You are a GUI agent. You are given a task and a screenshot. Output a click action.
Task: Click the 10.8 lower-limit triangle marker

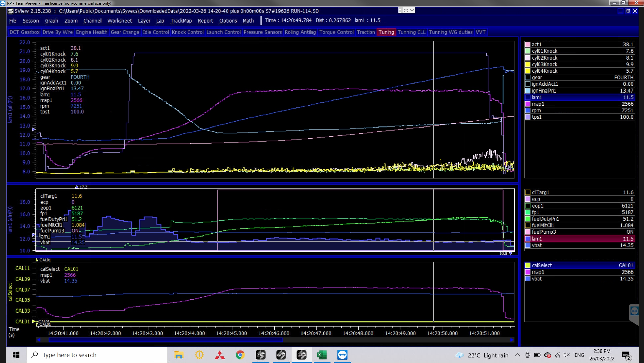point(511,254)
